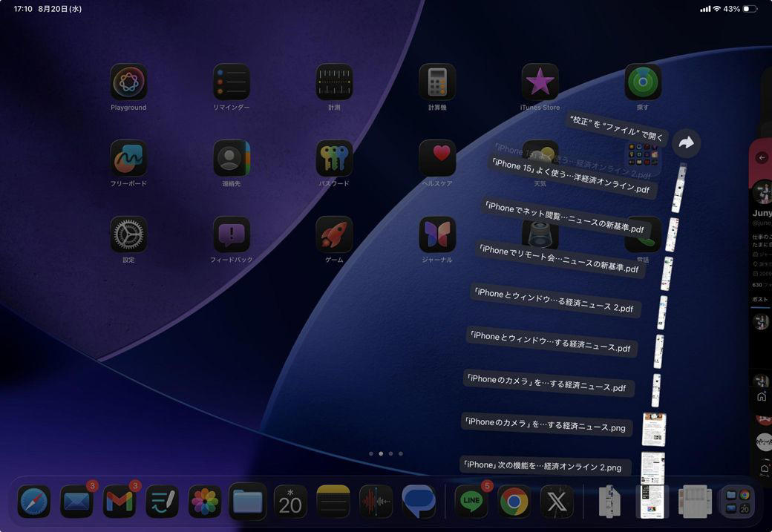
Task: Launch the リマインダー app
Action: 232,82
